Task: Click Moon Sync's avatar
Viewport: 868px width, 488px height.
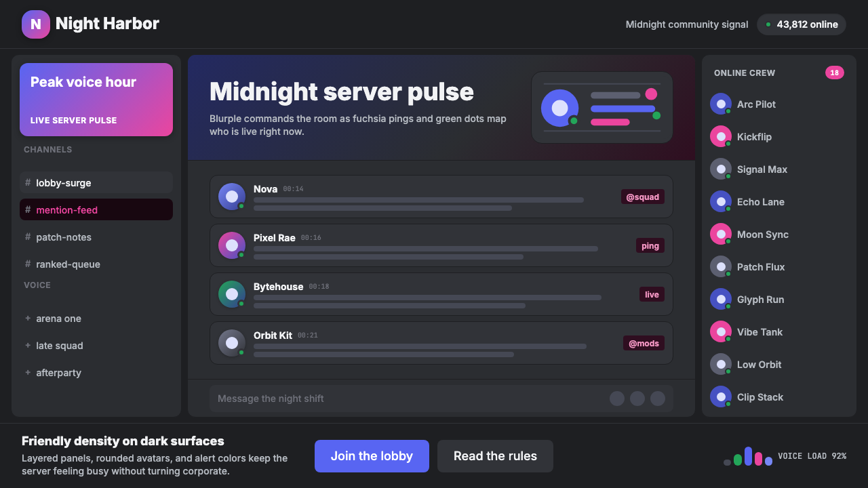Action: point(721,235)
